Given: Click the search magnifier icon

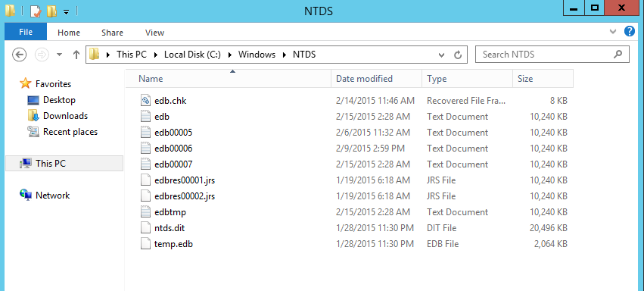Looking at the screenshot, I should [618, 55].
